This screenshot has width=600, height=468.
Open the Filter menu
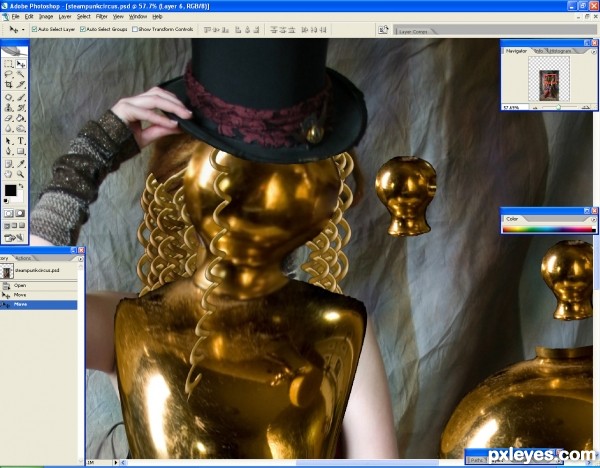101,16
